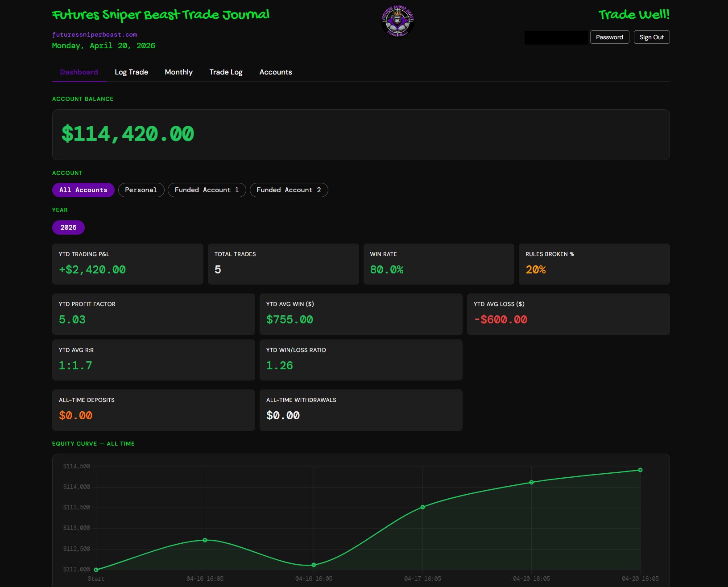Click the Account Balance card
This screenshot has height=587, width=728.
(361, 134)
